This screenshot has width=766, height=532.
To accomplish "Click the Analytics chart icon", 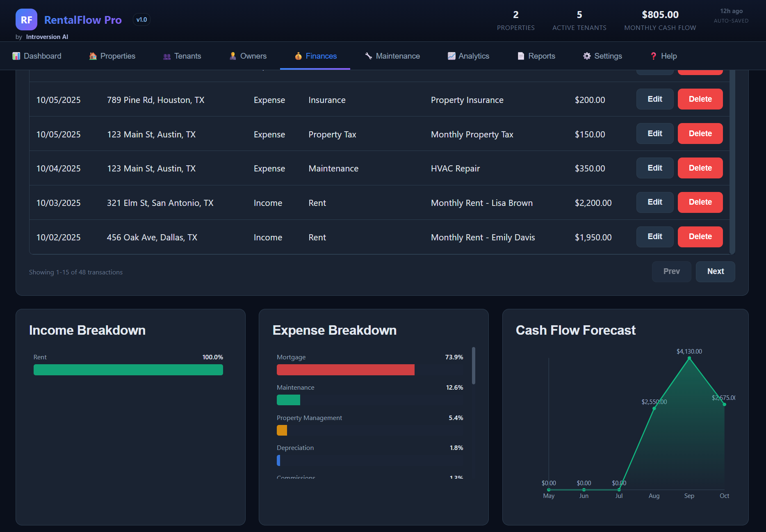I will (451, 56).
